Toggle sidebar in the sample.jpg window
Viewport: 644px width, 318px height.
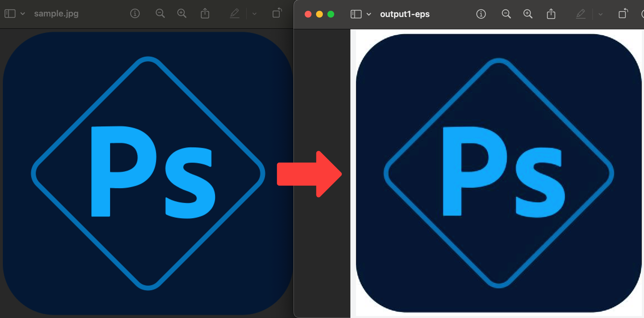tap(10, 14)
